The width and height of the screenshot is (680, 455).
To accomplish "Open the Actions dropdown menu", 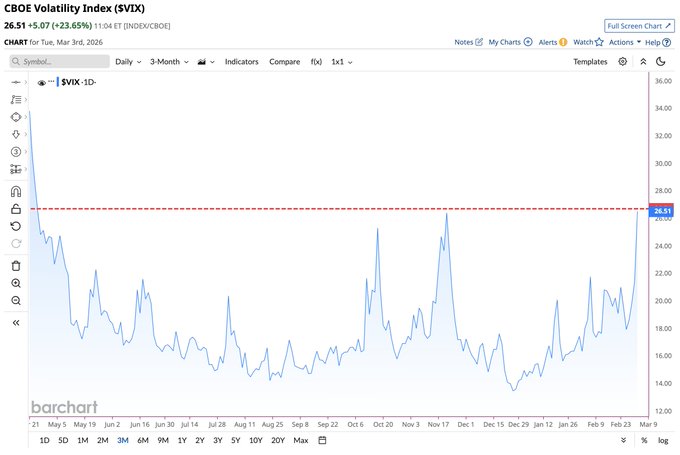I will (624, 42).
